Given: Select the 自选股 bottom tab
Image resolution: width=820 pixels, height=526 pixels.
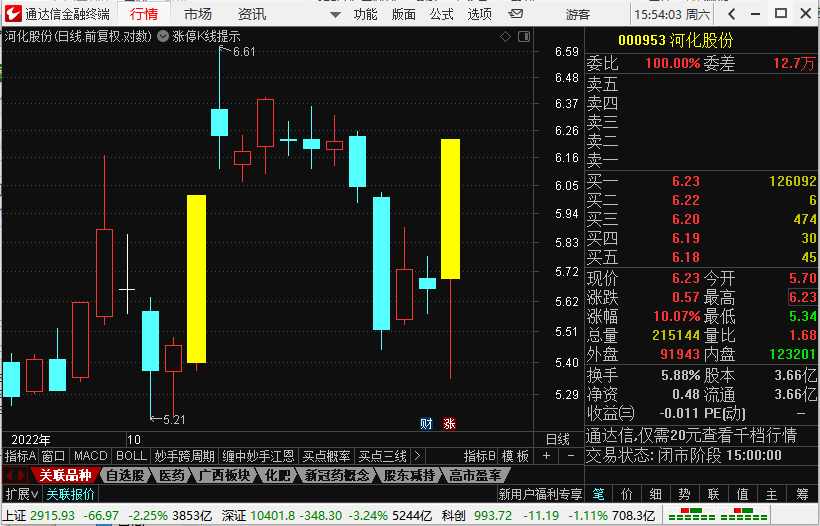Looking at the screenshot, I should click(x=126, y=475).
